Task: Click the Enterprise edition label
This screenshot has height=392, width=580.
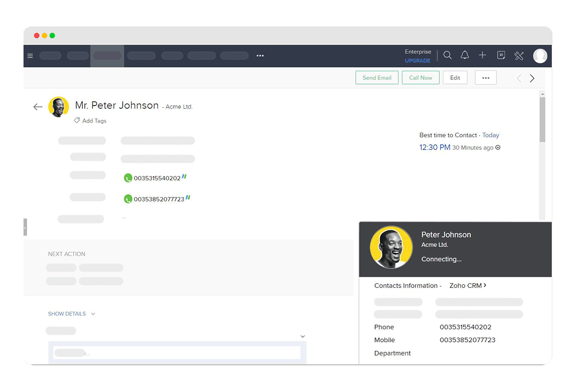Action: point(418,51)
